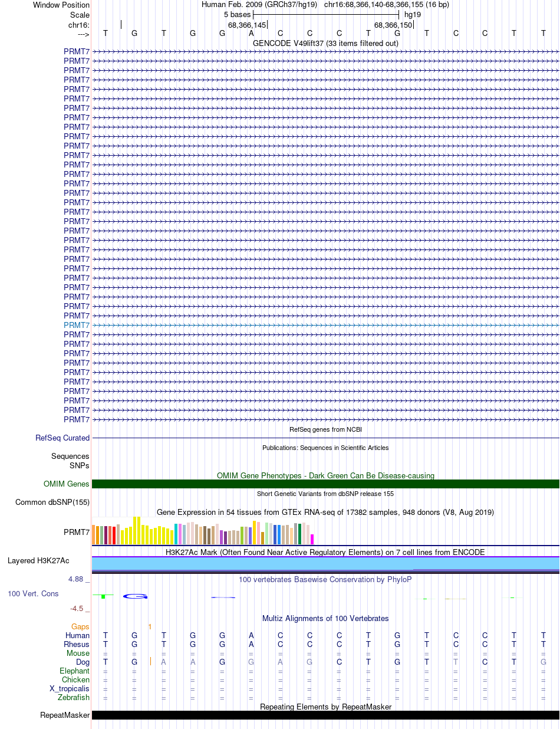Click the hg19 text beside scale bar
The image size is (560, 729).
[x=413, y=14]
